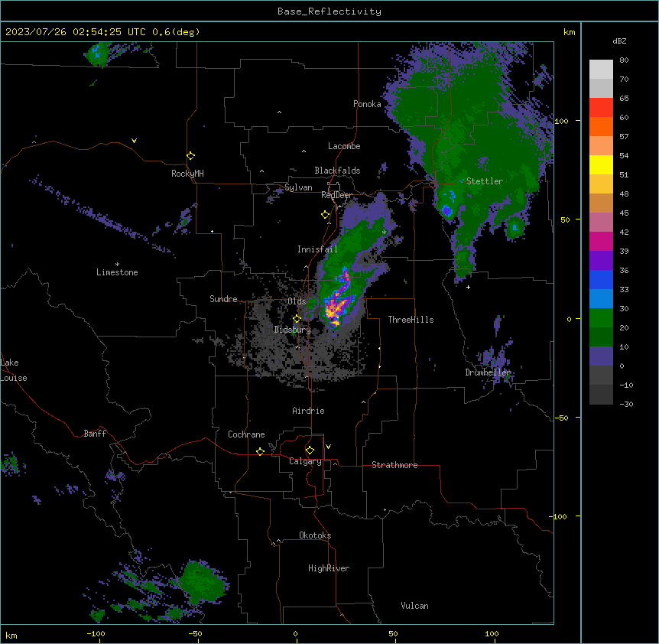The height and width of the screenshot is (644, 659).
Task: Pick the red 60-65 dBZ legend swatch
Action: click(601, 108)
